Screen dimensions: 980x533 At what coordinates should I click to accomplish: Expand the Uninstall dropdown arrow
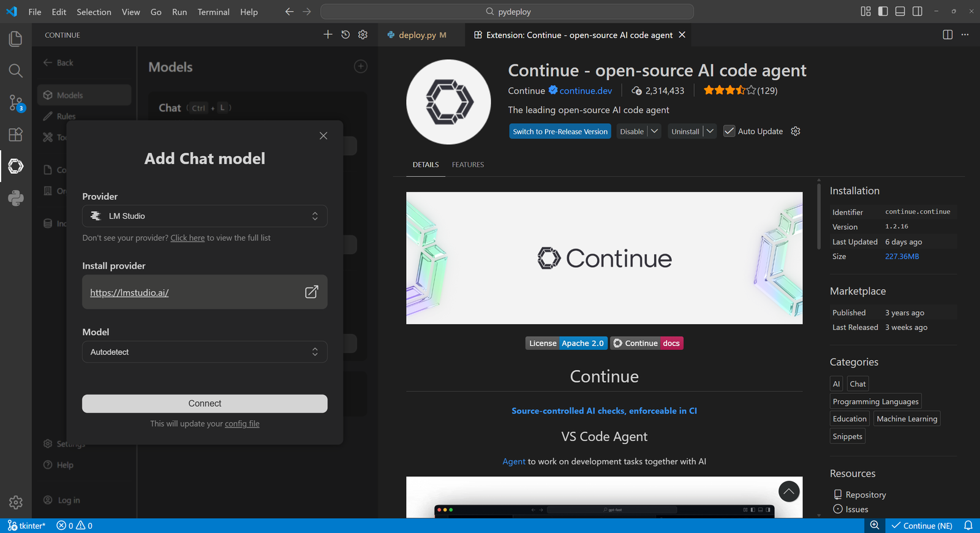click(x=710, y=131)
